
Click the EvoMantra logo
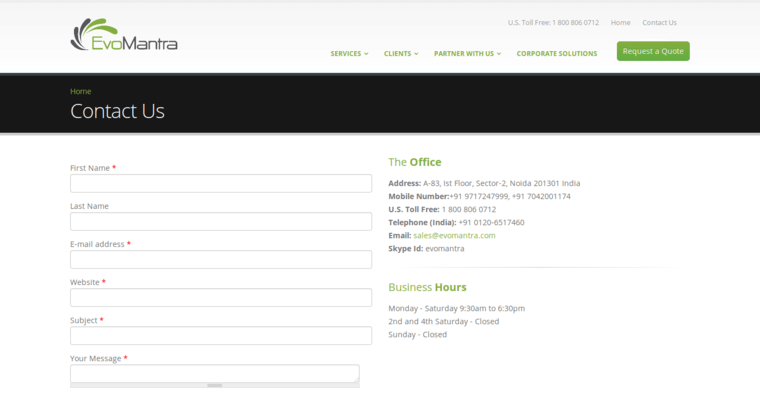point(124,36)
